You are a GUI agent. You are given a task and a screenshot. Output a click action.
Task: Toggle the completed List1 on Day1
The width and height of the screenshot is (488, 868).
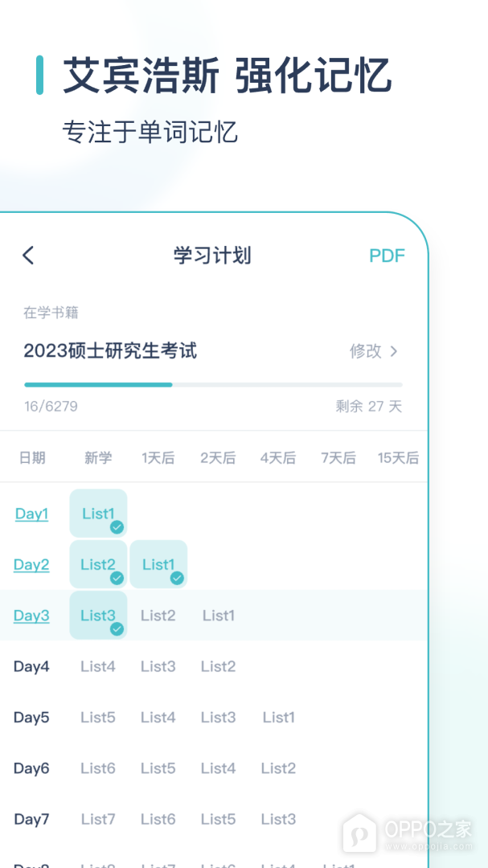(98, 514)
